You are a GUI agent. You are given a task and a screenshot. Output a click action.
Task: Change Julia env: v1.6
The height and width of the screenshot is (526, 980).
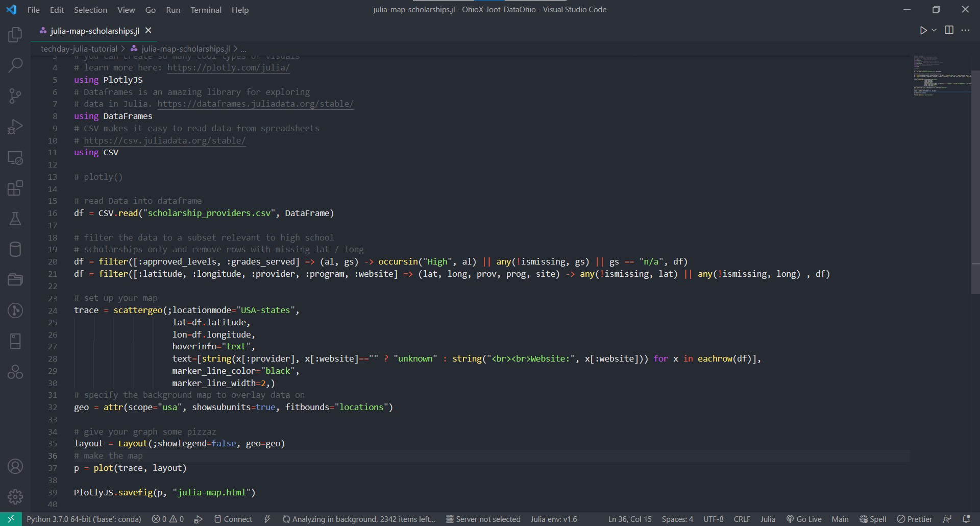tap(553, 519)
